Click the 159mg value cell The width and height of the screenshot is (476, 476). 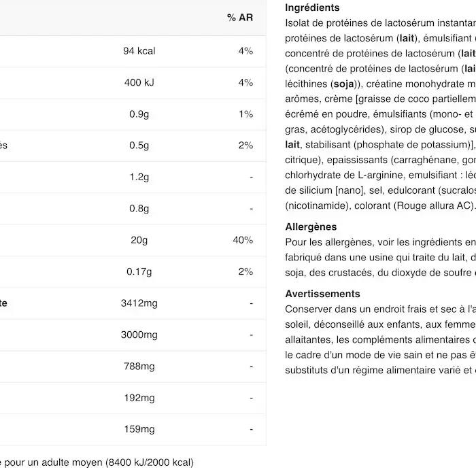pos(139,429)
